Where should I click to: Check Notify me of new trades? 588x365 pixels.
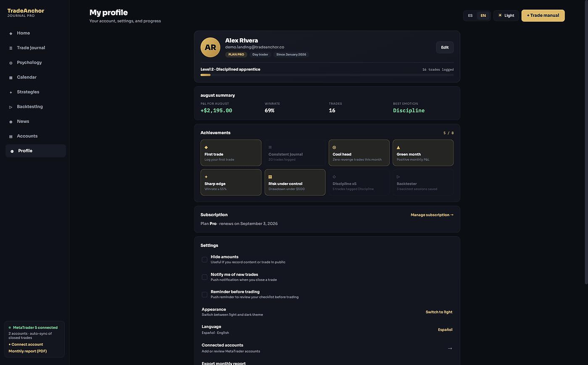[204, 277]
